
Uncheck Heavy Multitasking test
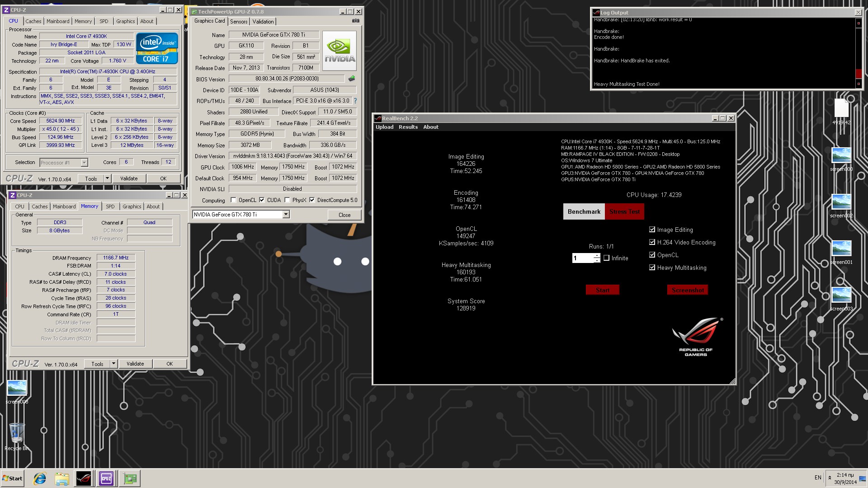(x=652, y=267)
